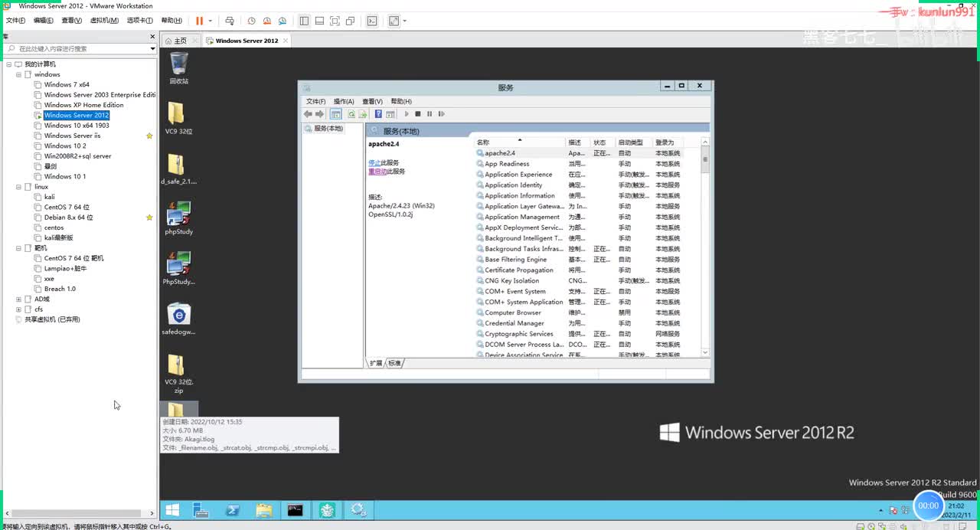
Task: Pause the virtual machine with the orange pause icon
Action: pyautogui.click(x=199, y=21)
